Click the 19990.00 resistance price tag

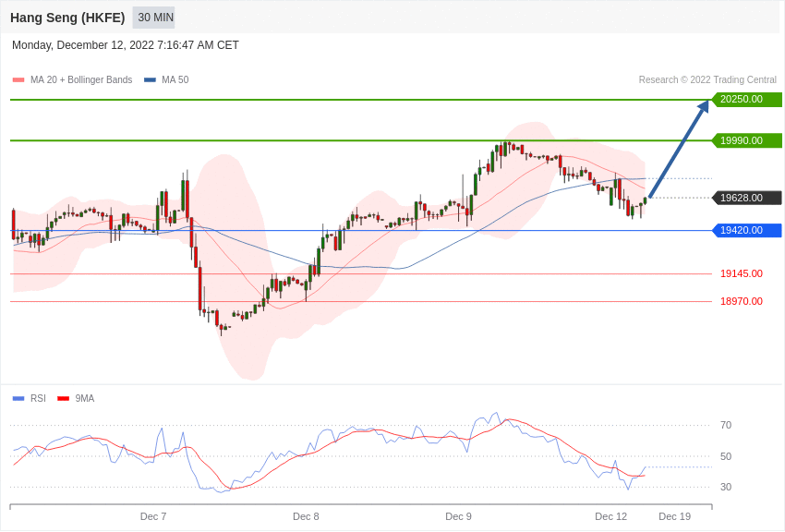pos(747,140)
